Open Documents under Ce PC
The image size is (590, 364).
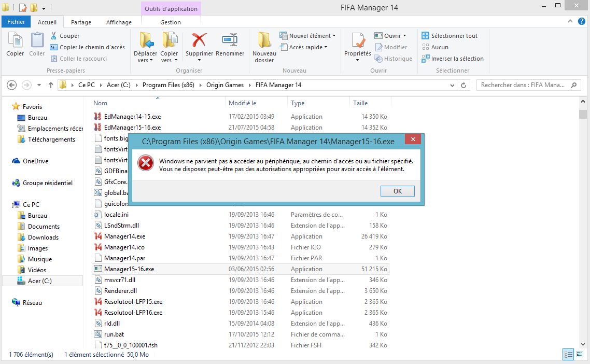point(44,227)
